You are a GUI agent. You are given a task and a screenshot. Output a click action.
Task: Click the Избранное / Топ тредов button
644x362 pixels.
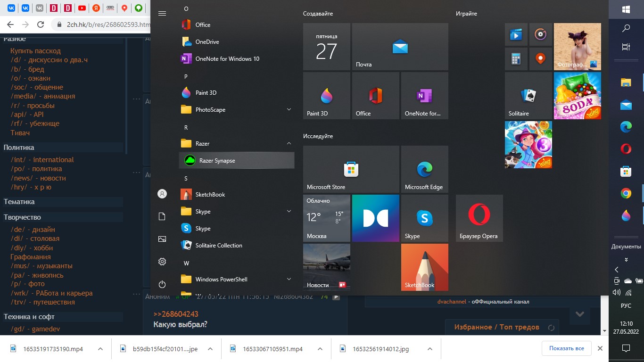(496, 327)
